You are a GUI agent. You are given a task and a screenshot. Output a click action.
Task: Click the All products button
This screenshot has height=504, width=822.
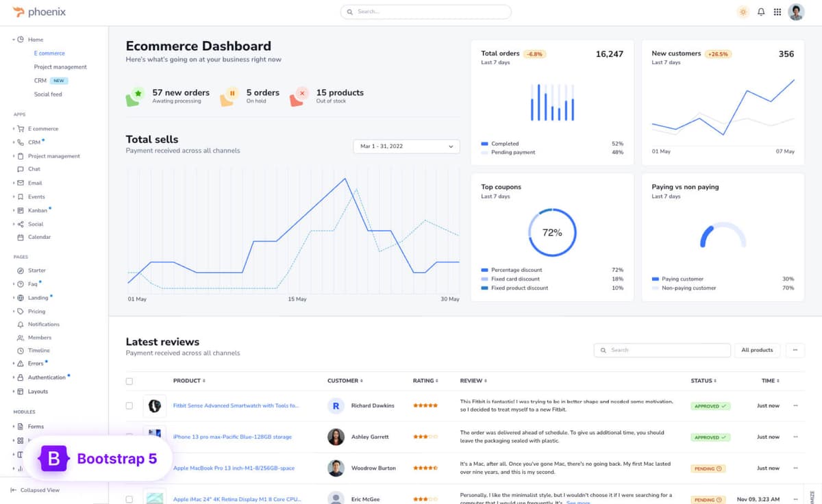(x=757, y=350)
